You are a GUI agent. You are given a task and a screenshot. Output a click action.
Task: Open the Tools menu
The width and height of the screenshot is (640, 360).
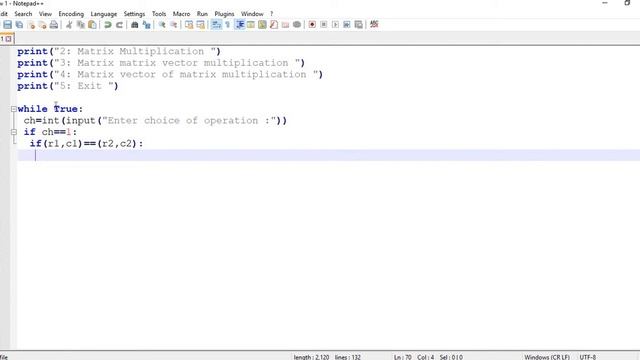point(159,14)
